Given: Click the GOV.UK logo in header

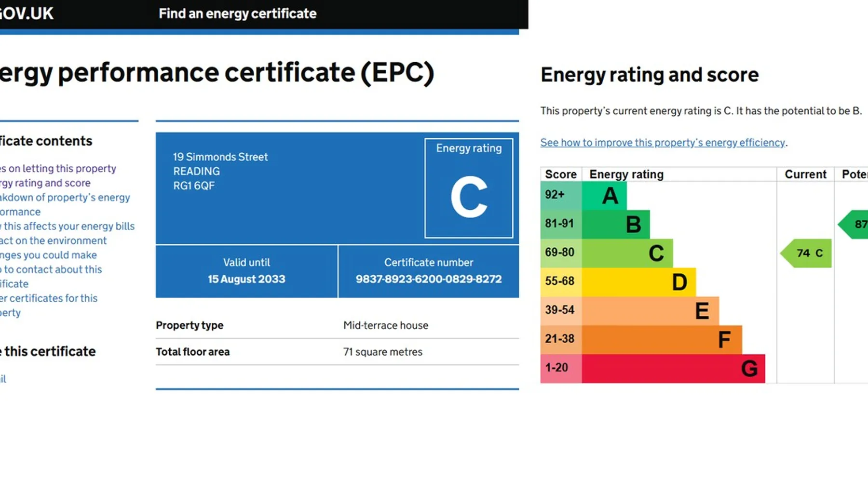Looking at the screenshot, I should [x=27, y=13].
